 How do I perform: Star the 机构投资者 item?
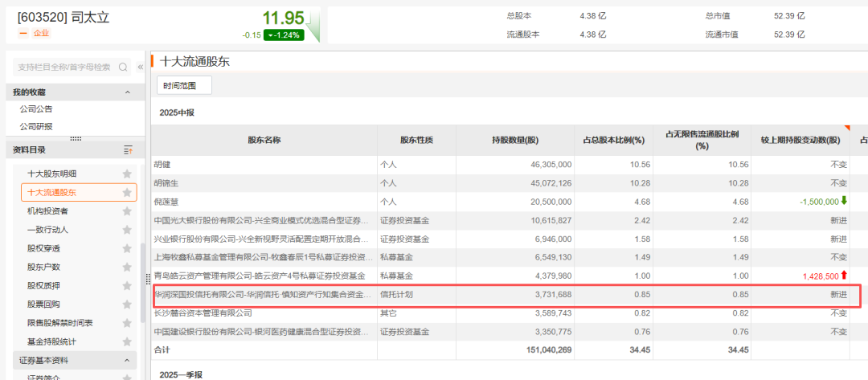click(x=126, y=211)
